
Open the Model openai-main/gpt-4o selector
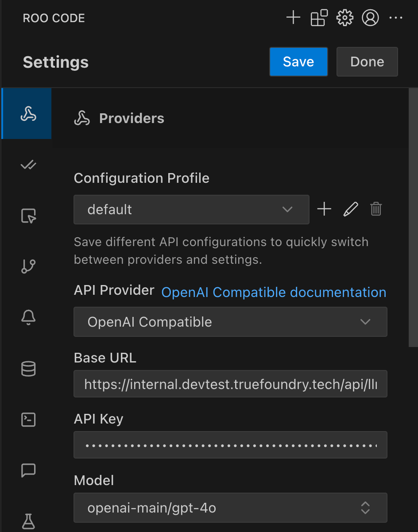230,508
